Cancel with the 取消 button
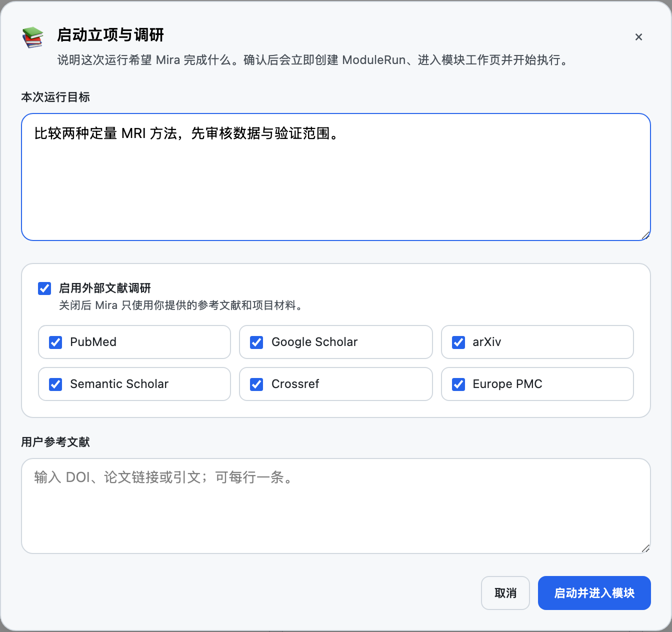 coord(505,593)
